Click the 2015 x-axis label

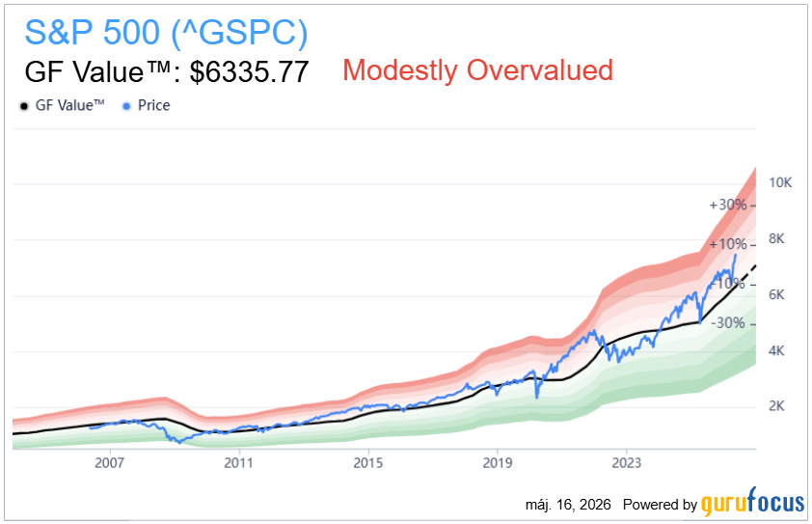point(368,462)
